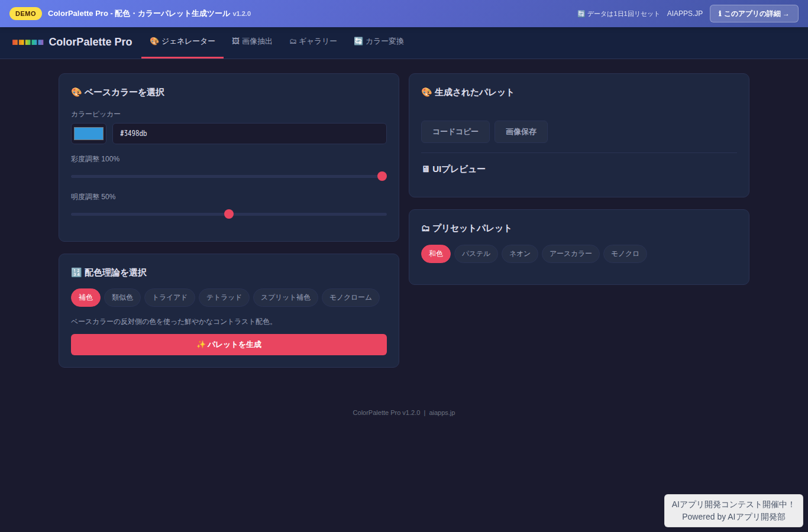Click the ColorPalette Pro v1.2.0 footer text
Image resolution: width=808 pixels, height=532 pixels.
(386, 413)
